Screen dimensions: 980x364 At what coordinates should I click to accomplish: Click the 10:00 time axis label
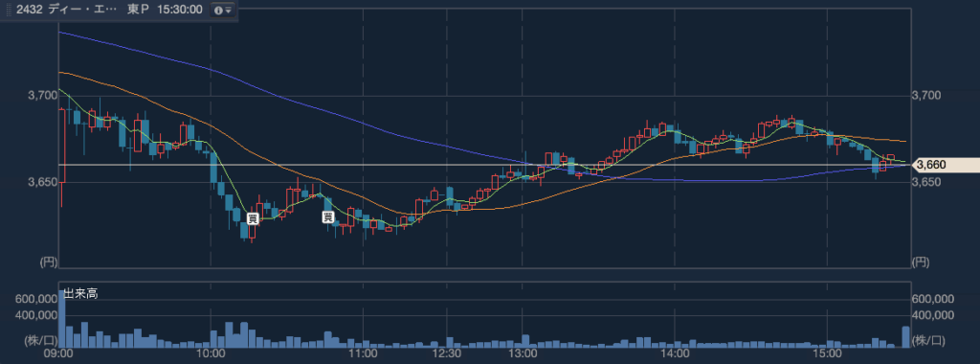pyautogui.click(x=211, y=354)
